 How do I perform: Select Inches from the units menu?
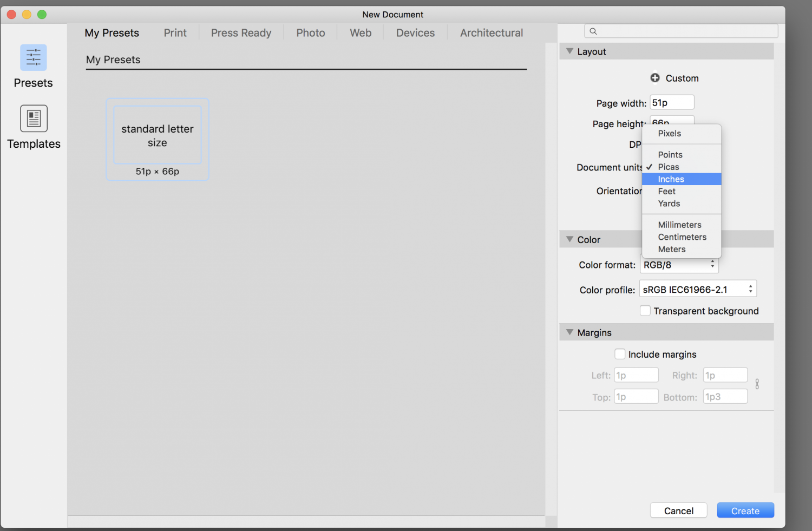point(671,179)
